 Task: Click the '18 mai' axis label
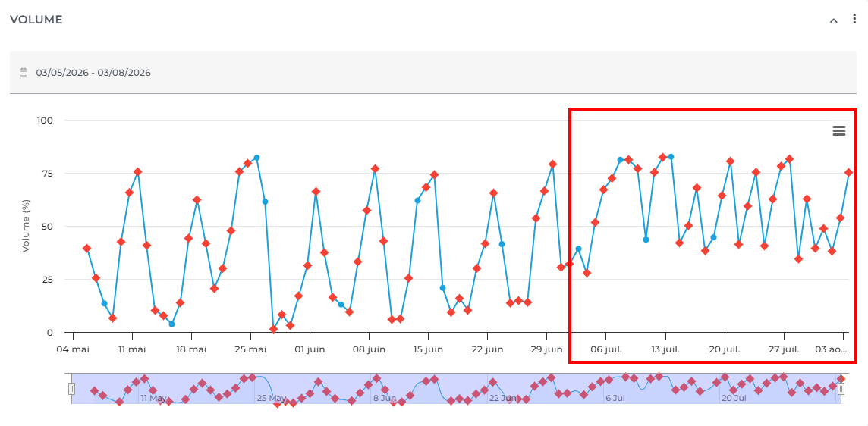pos(191,349)
